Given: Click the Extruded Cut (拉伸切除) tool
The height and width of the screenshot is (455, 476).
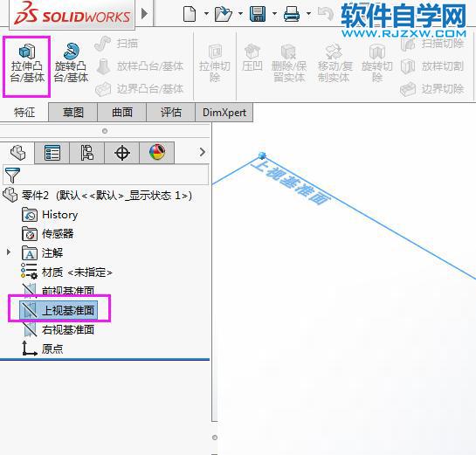Looking at the screenshot, I should (x=215, y=64).
